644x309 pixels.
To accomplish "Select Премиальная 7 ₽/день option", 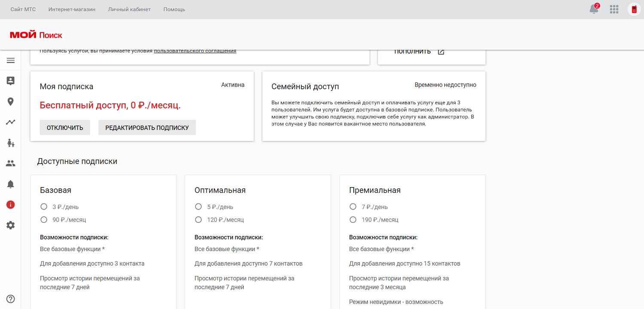I will 353,207.
